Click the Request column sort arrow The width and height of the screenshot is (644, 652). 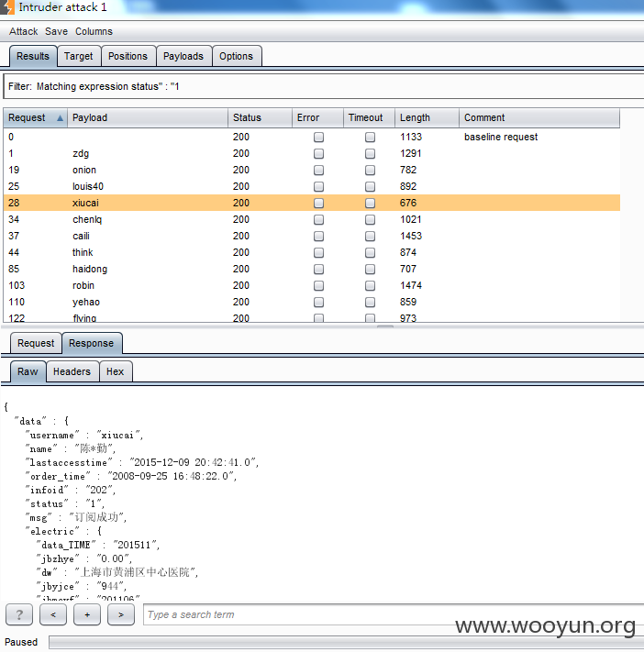[60, 118]
